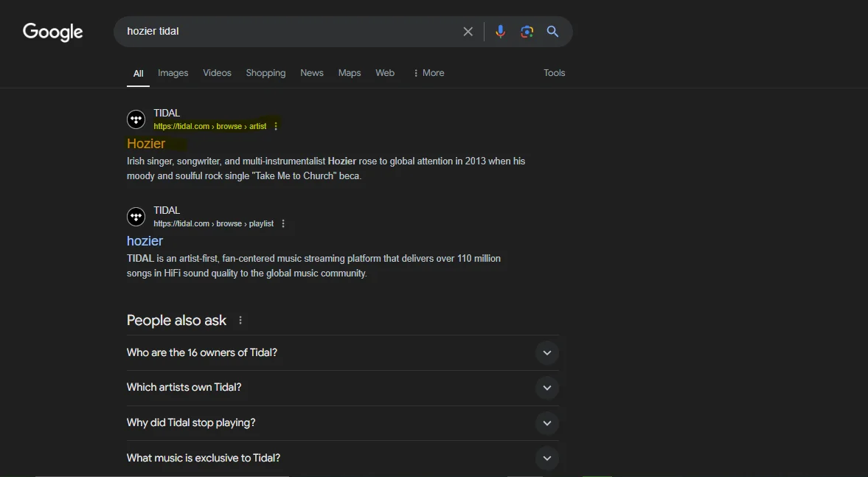
Task: Open the More search filters menu
Action: tap(428, 73)
